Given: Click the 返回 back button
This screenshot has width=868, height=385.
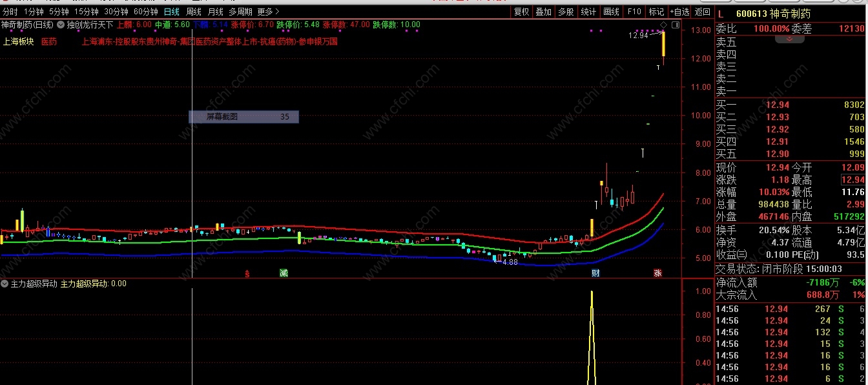Looking at the screenshot, I should point(702,12).
